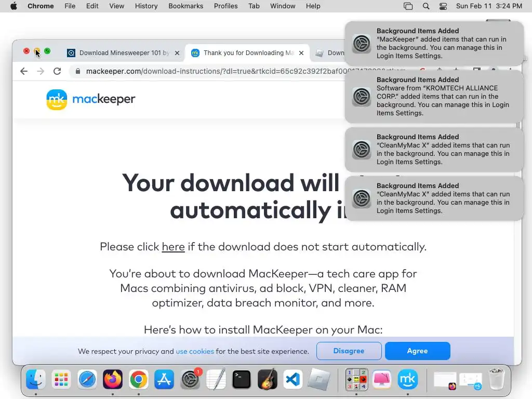Open the Edit menu
The image size is (532, 399).
(92, 6)
